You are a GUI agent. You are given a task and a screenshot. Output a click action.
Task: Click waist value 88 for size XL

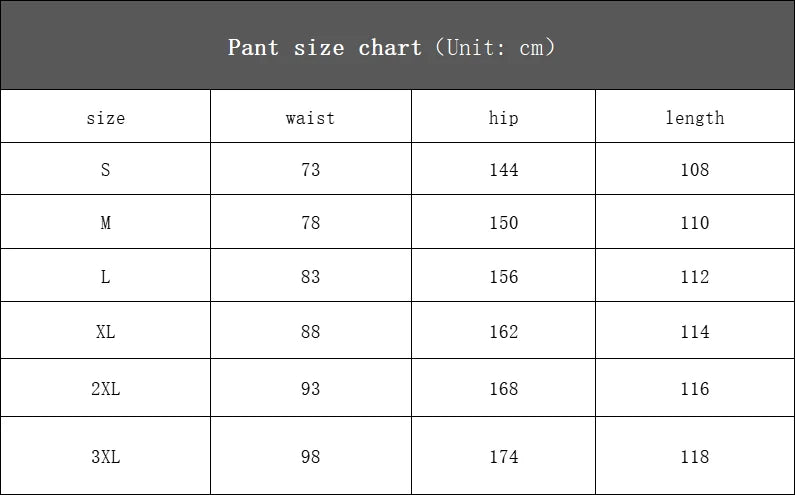(311, 332)
